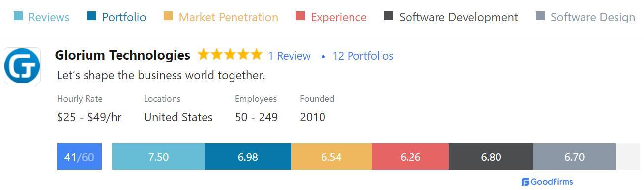Image resolution: width=644 pixels, height=190 pixels.
Task: Click the Experience legend red square
Action: tap(300, 16)
